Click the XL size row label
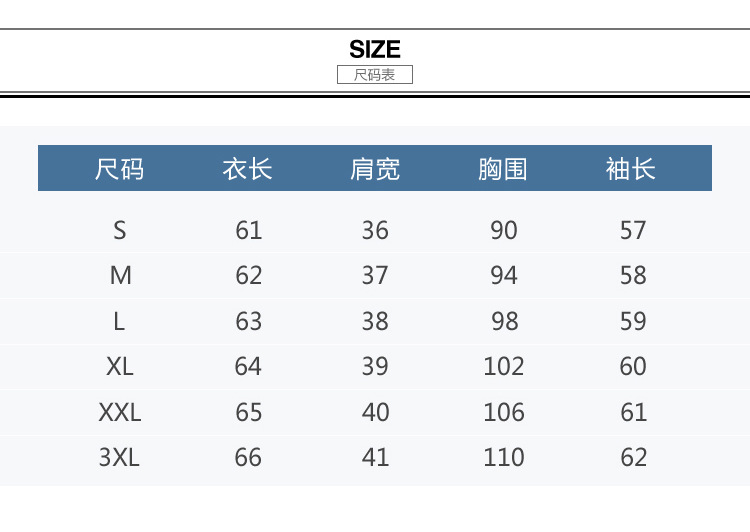This screenshot has width=750, height=532. (120, 366)
